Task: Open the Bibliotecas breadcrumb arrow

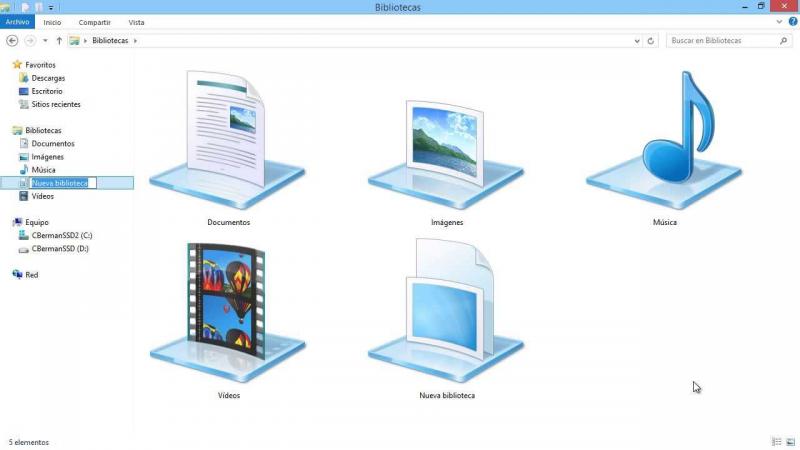Action: coord(135,41)
